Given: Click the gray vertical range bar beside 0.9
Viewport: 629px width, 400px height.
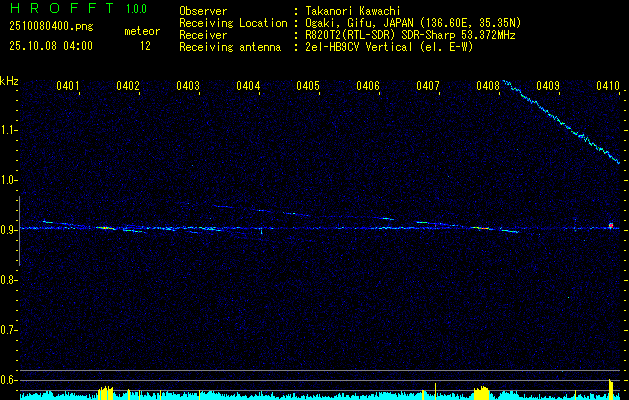Looking at the screenshot, I should (19, 231).
